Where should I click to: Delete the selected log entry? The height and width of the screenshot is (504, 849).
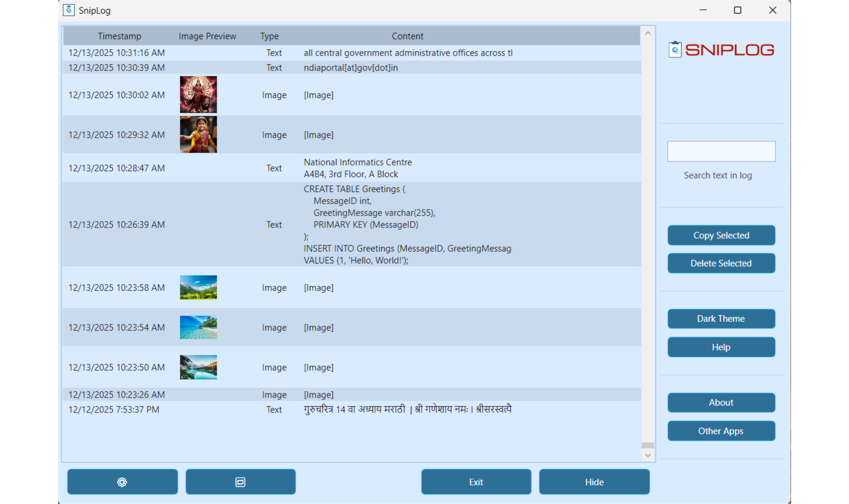click(721, 263)
